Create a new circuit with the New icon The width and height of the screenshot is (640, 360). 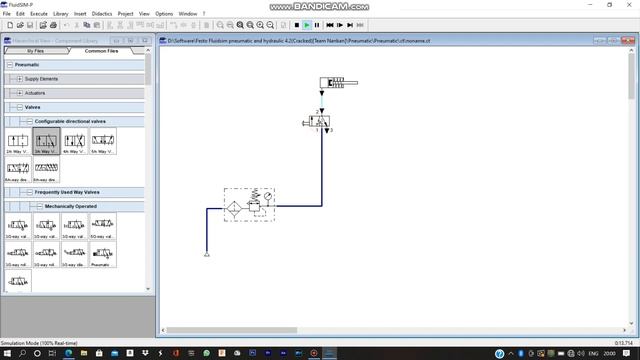[x=10, y=25]
